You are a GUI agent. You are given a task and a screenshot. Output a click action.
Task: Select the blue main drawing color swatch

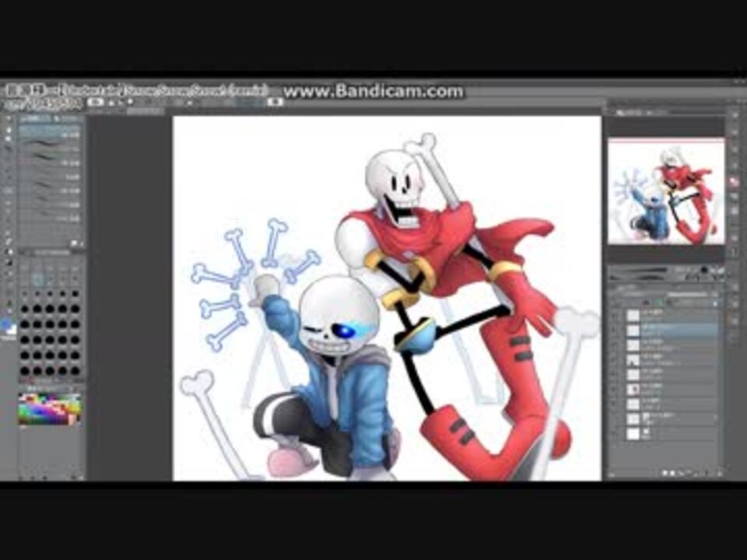6,325
